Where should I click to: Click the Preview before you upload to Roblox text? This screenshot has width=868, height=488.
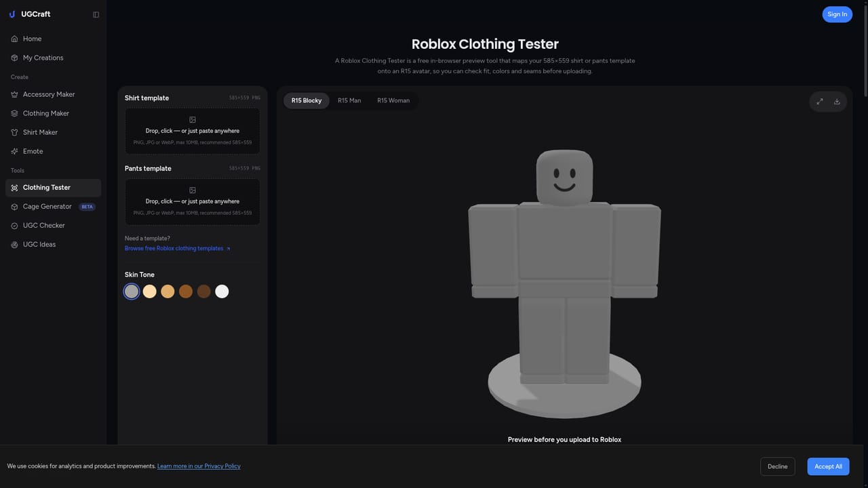(564, 439)
